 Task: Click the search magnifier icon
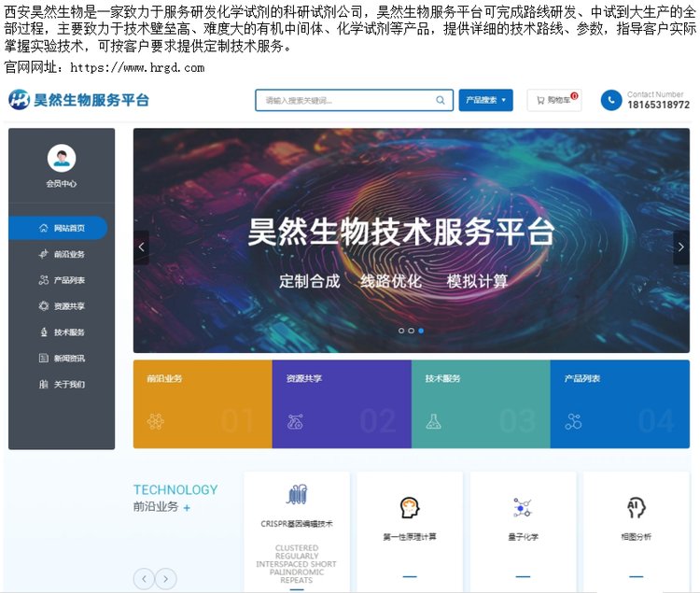441,101
